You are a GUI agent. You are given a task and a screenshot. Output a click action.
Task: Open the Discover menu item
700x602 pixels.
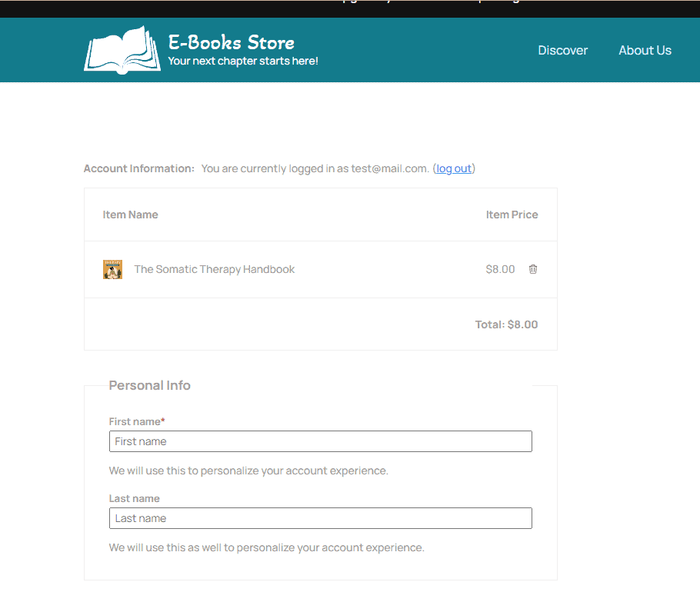[562, 50]
